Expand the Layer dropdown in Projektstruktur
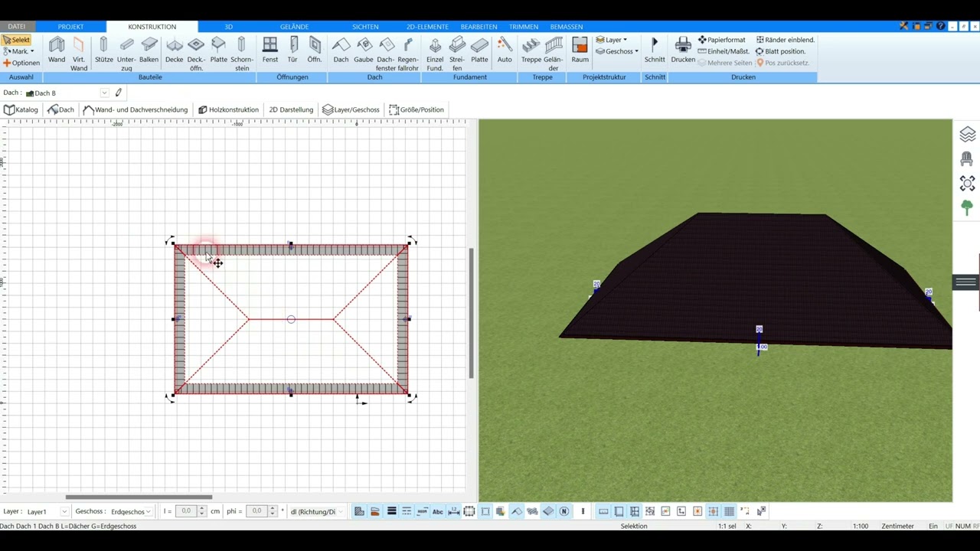 coord(612,40)
